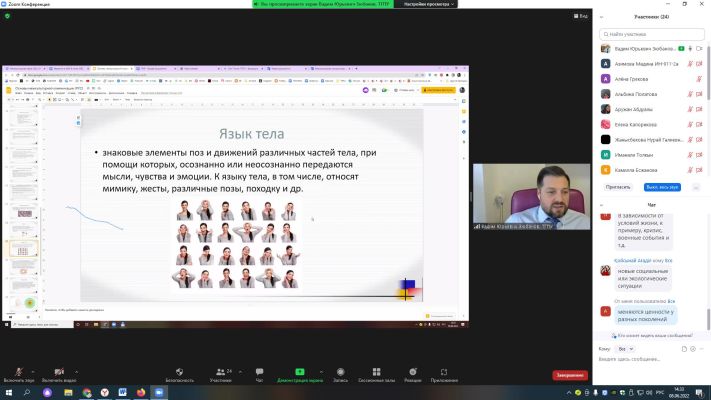
Task: Click the Record icon in Zoom toolbar
Action: [x=341, y=372]
